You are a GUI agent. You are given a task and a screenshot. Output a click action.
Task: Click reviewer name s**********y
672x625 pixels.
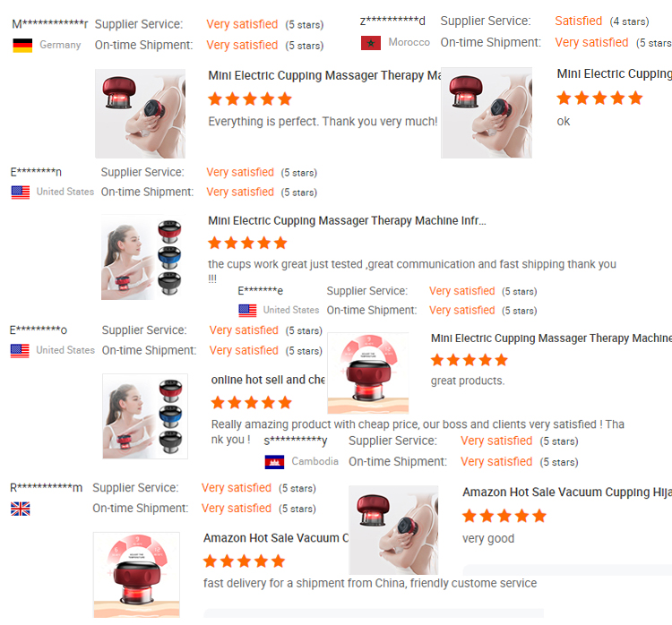[x=296, y=441]
